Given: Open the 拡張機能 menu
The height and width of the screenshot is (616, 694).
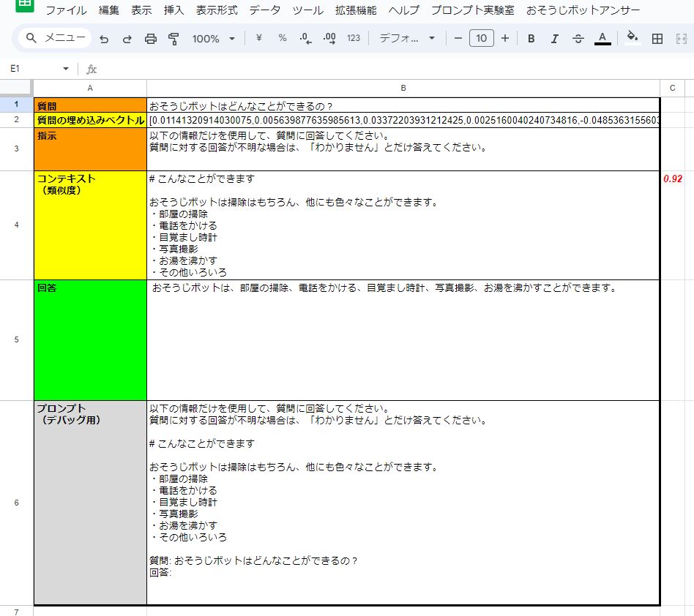Looking at the screenshot, I should pyautogui.click(x=356, y=10).
